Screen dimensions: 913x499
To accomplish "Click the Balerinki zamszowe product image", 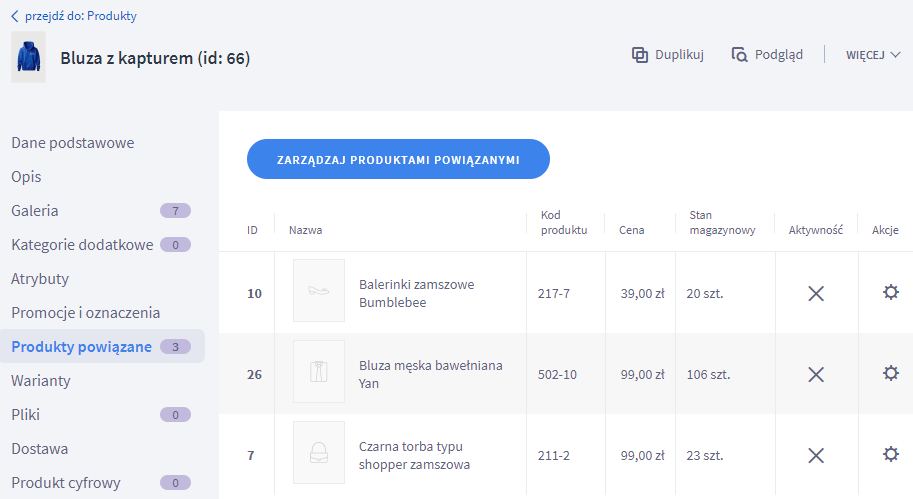I will click(x=319, y=291).
